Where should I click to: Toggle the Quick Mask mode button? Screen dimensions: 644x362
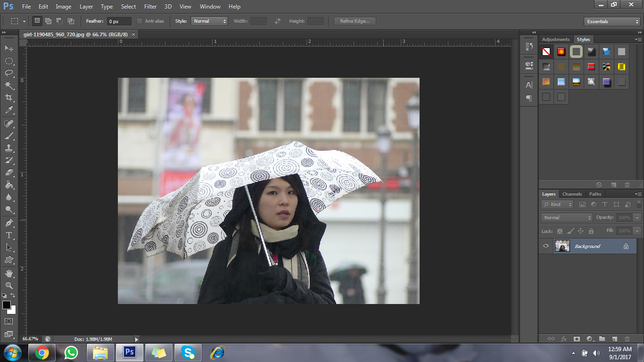point(9,321)
